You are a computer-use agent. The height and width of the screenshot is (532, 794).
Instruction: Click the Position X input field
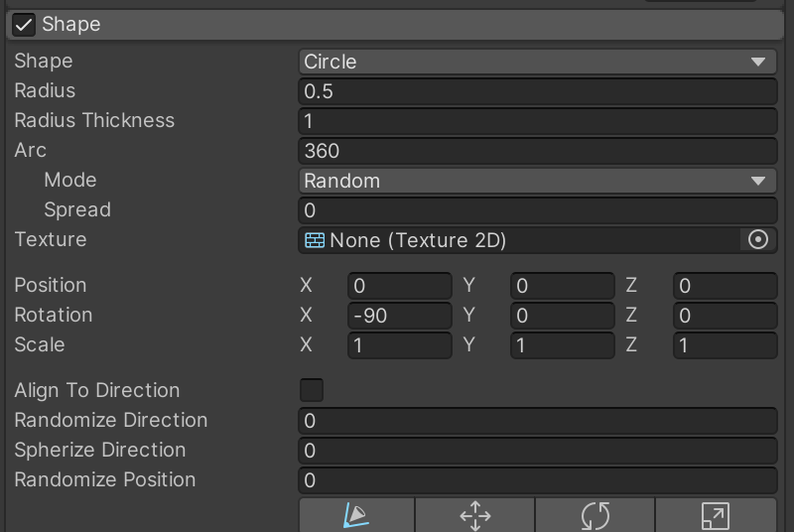coord(400,286)
